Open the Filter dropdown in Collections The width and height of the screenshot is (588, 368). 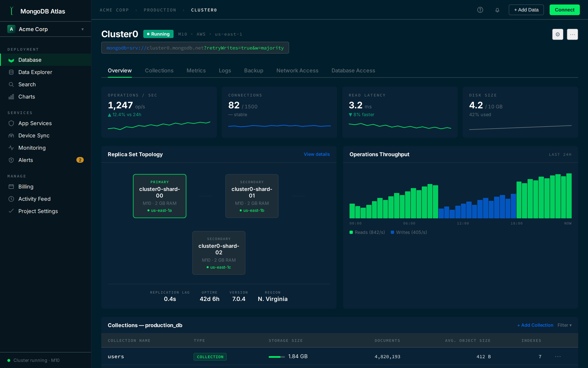pos(565,325)
